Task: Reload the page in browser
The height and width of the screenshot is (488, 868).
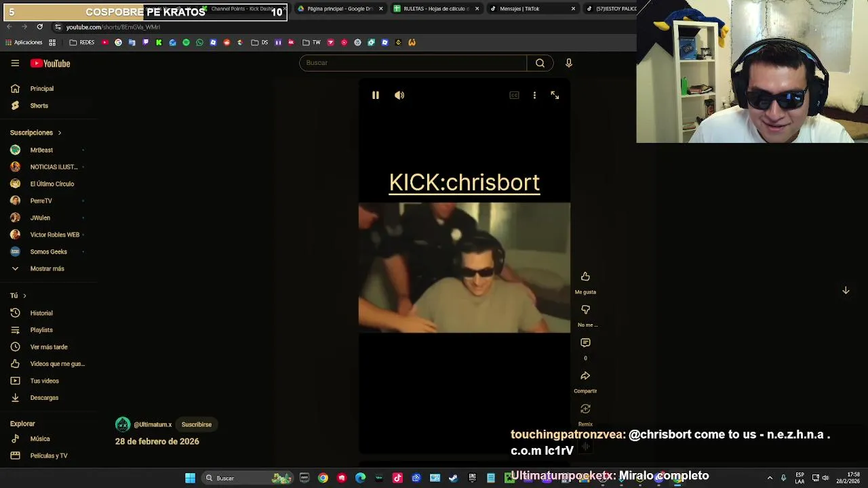Action: [x=39, y=27]
